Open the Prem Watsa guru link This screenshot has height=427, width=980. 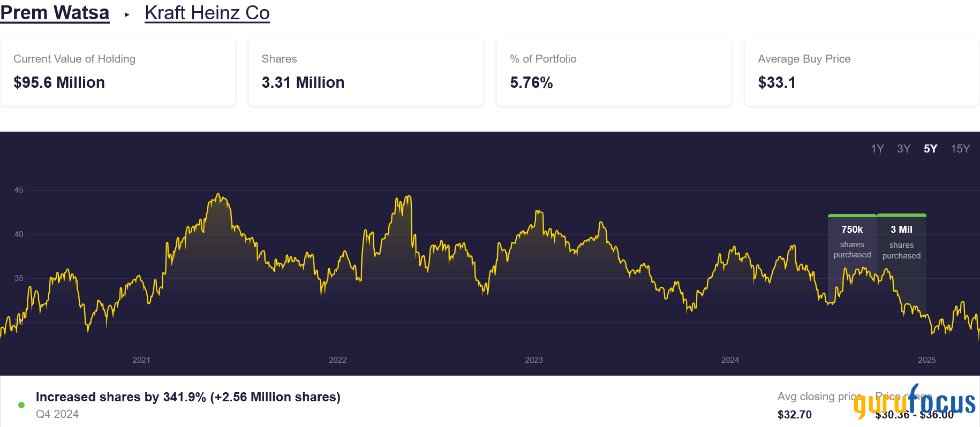55,13
